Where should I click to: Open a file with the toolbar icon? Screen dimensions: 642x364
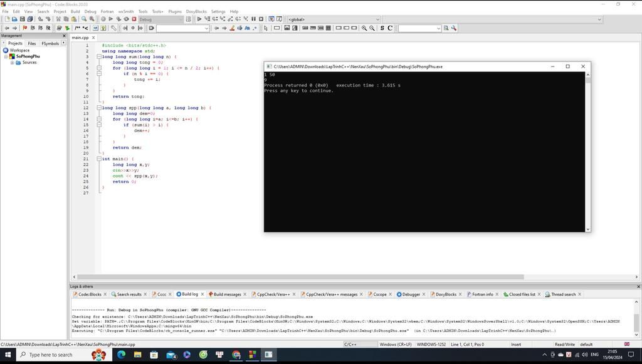point(14,19)
